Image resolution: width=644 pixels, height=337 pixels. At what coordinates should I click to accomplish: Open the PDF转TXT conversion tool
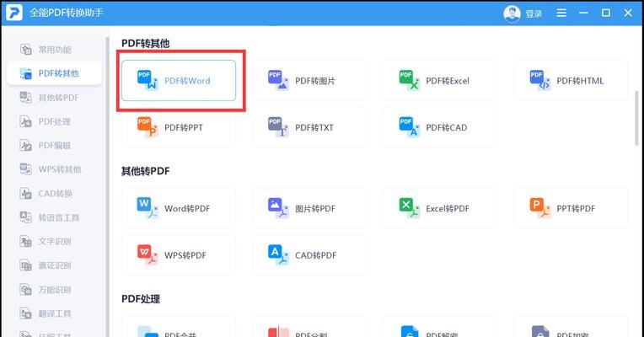309,127
